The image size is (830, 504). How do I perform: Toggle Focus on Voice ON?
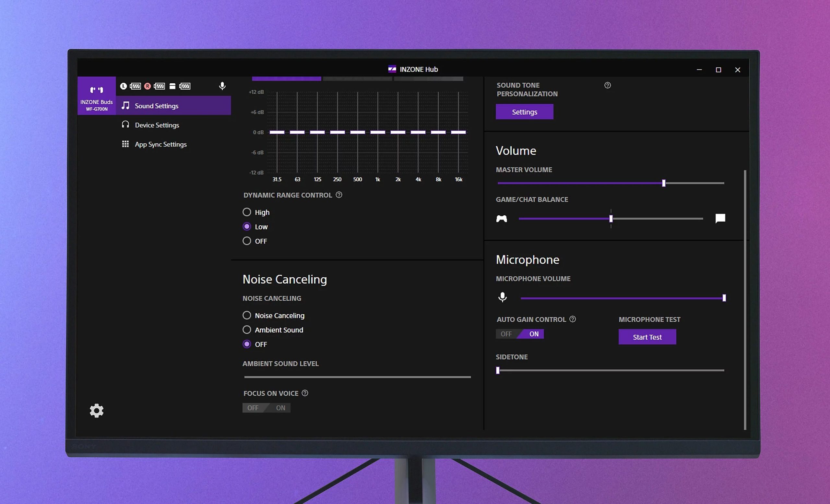point(280,407)
